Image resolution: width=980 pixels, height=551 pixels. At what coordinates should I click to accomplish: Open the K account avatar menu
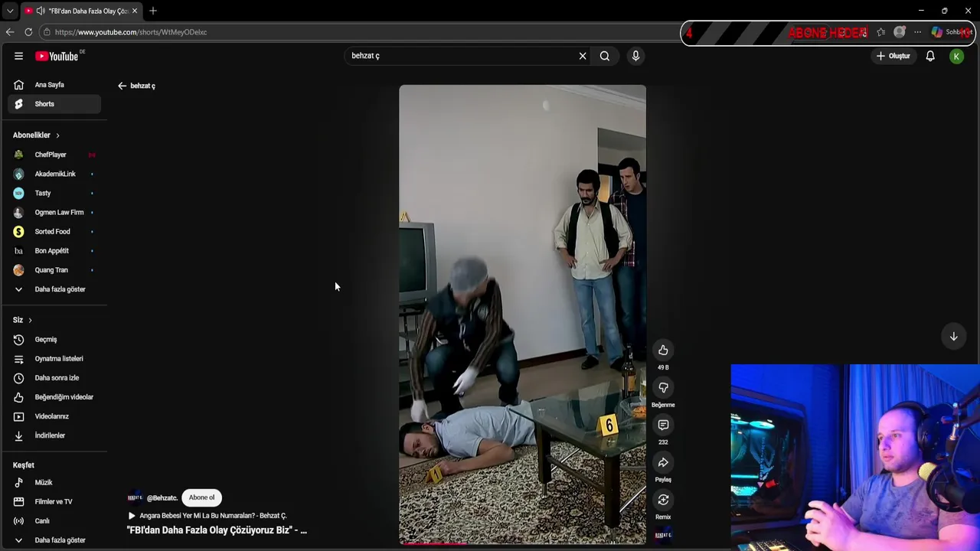956,56
